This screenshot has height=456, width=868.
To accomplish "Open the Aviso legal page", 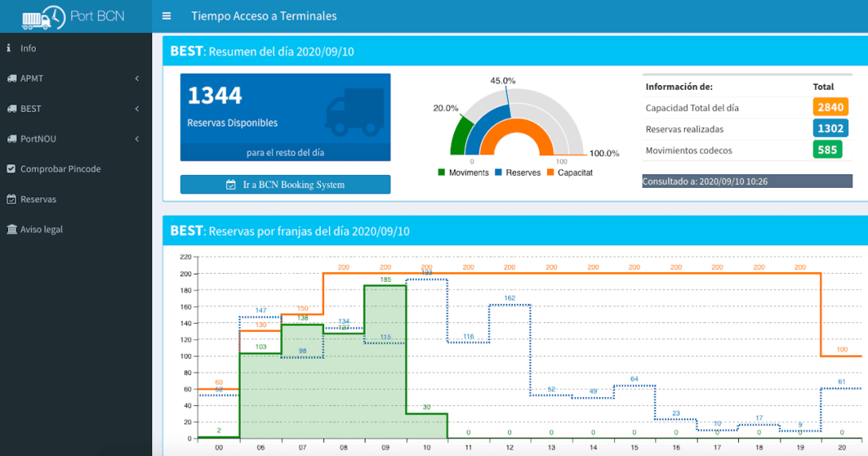I will click(76, 229).
